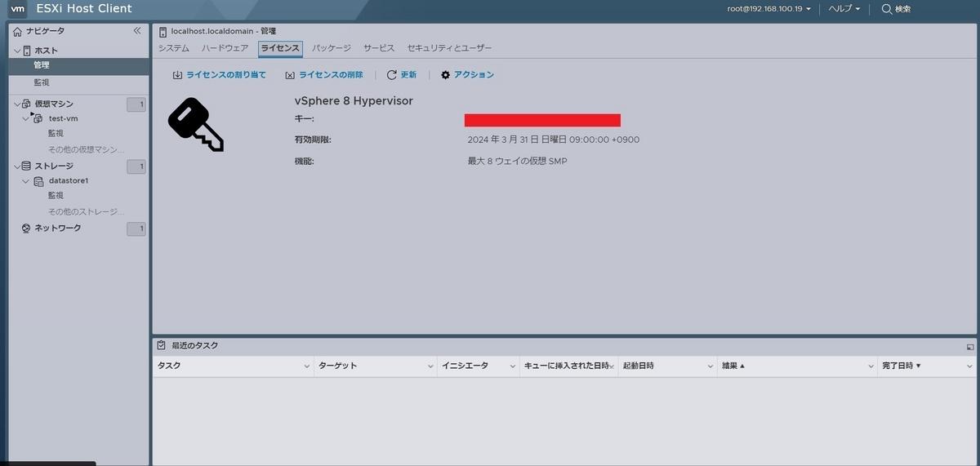Click the host icon before localhost.localdomain title
The width and height of the screenshot is (980, 466).
coord(163,31)
